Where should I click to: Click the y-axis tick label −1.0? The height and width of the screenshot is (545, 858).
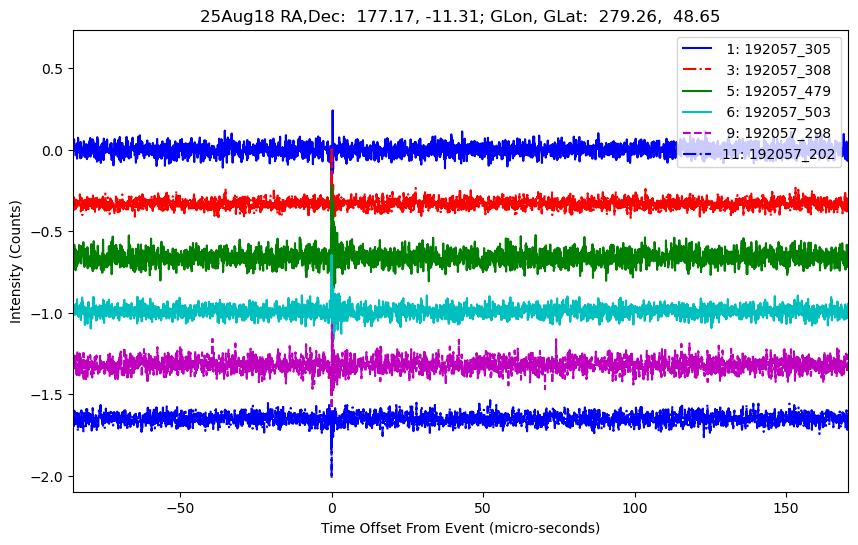tap(47, 313)
